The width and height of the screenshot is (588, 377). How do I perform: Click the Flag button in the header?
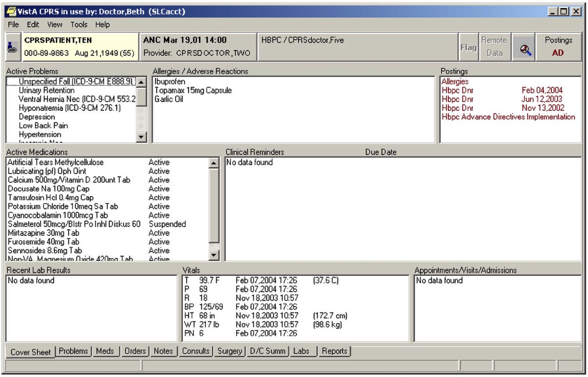468,46
